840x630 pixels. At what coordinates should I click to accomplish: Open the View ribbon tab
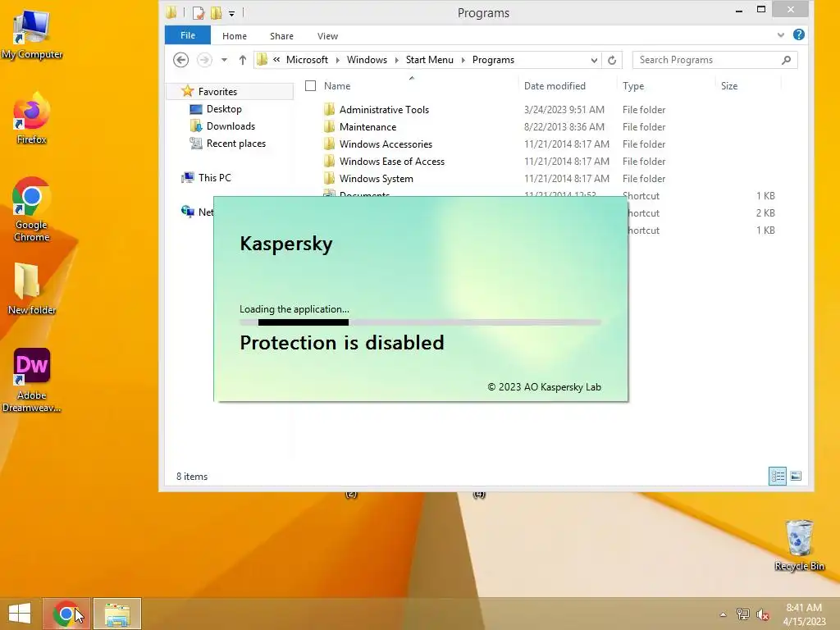(327, 36)
